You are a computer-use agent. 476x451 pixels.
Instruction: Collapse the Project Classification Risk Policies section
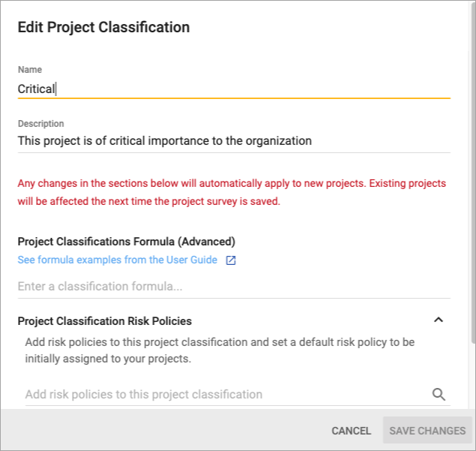[439, 320]
